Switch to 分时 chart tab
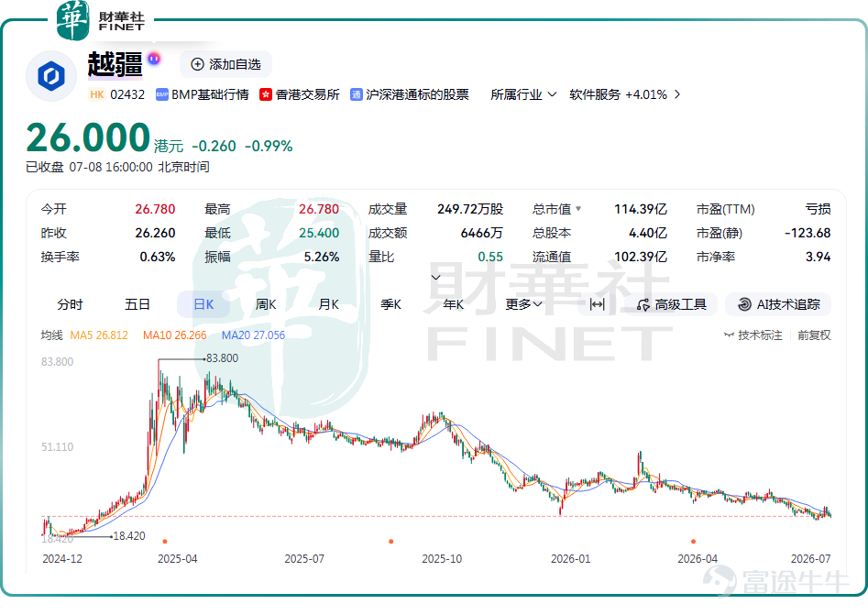Viewport: 868px width, 615px height. click(x=70, y=304)
